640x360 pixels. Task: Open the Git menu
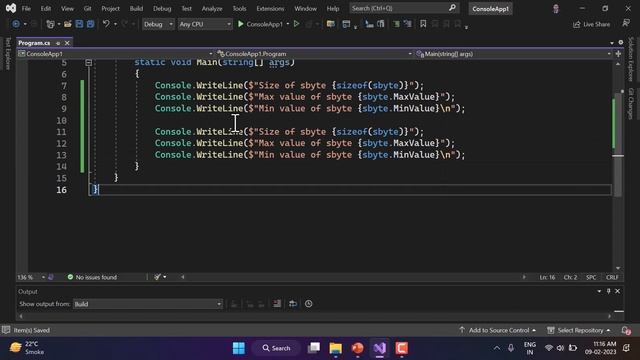pyautogui.click(x=87, y=8)
